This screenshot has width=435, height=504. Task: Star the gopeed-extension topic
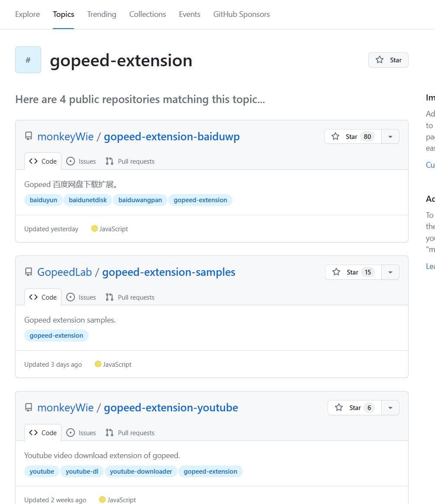point(388,60)
